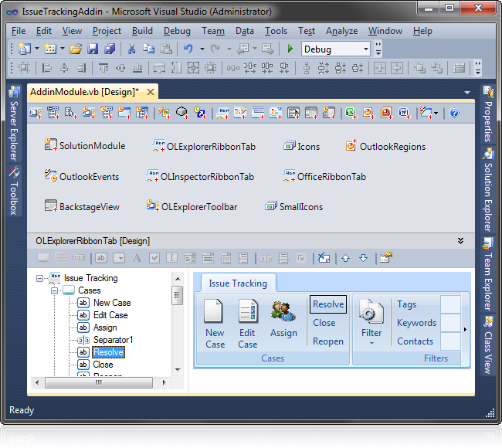Click the Undo arrow icon
The image size is (502, 448).
tap(188, 49)
